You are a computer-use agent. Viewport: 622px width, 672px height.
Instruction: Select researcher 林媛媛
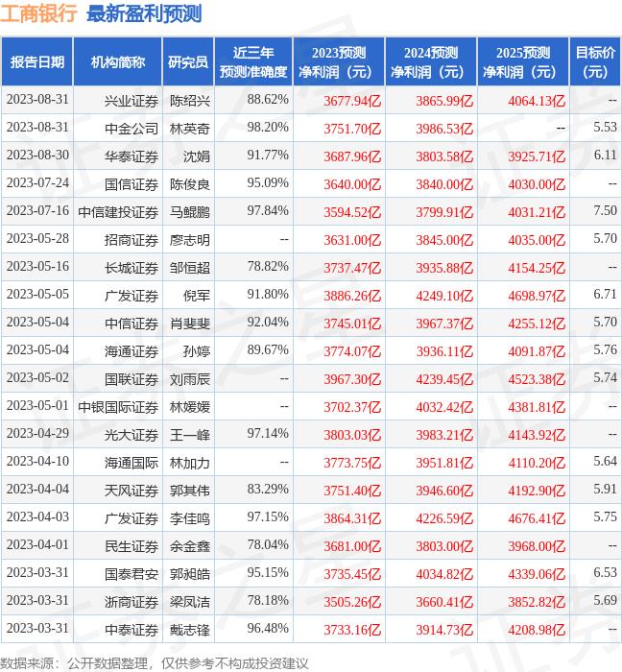190,407
